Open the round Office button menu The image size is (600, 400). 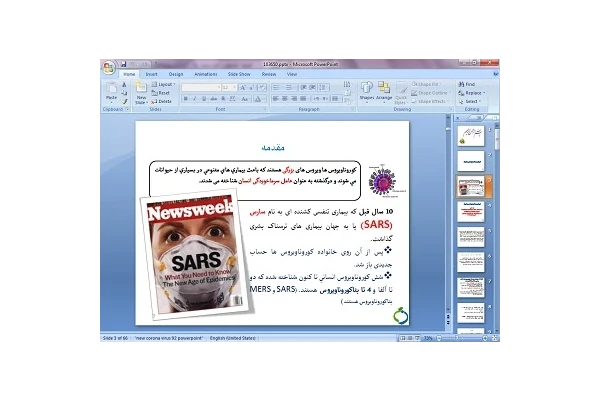click(x=109, y=68)
